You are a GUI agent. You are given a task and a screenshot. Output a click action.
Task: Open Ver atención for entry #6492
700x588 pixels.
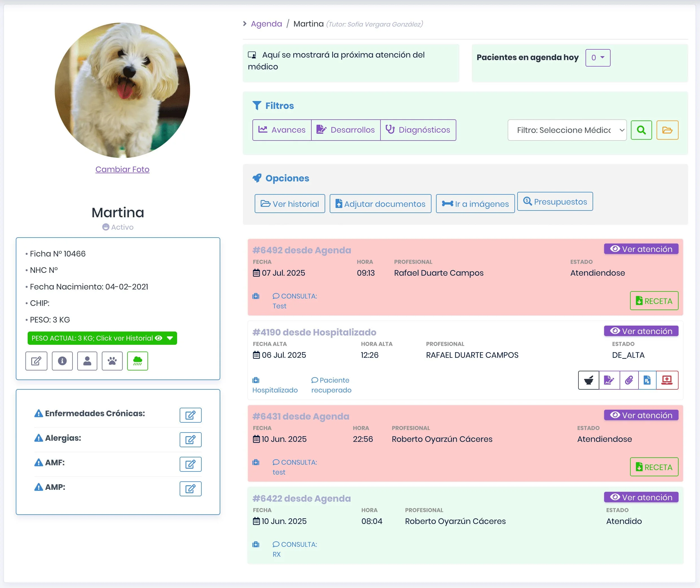[x=641, y=249]
